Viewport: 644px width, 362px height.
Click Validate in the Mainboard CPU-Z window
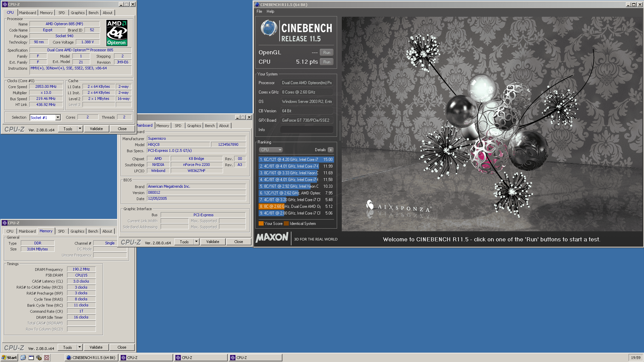click(x=213, y=242)
